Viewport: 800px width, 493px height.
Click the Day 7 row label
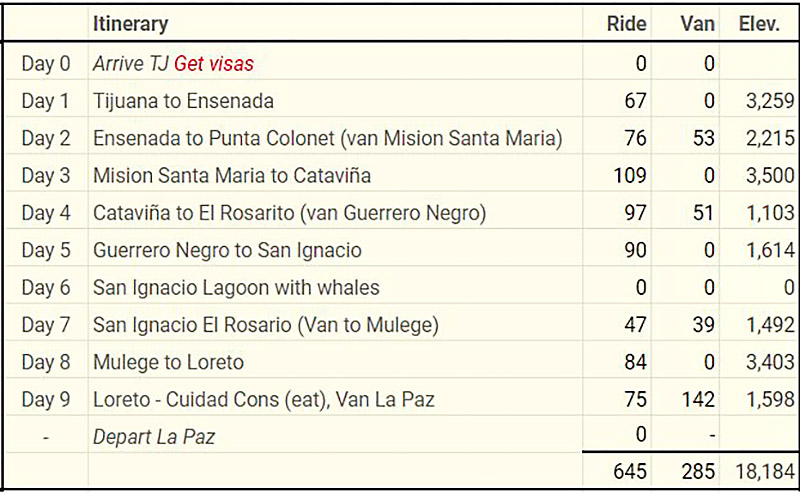(46, 324)
